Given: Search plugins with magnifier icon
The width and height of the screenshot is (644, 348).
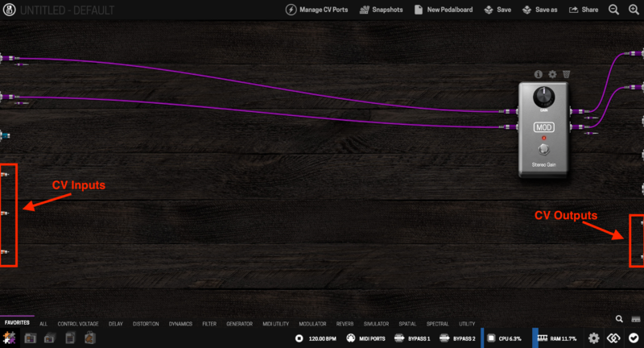Looking at the screenshot, I should pos(619,320).
